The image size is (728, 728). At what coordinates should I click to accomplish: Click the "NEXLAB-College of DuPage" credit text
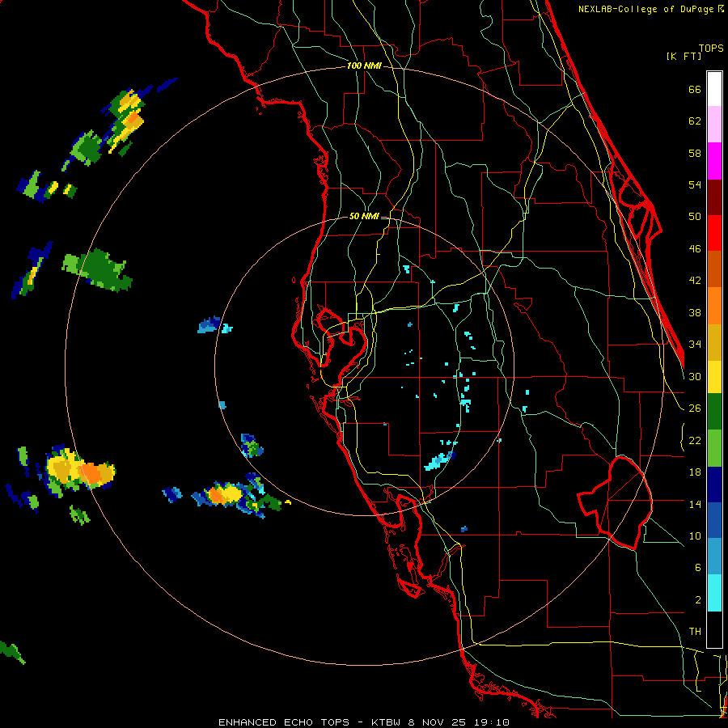(x=646, y=9)
